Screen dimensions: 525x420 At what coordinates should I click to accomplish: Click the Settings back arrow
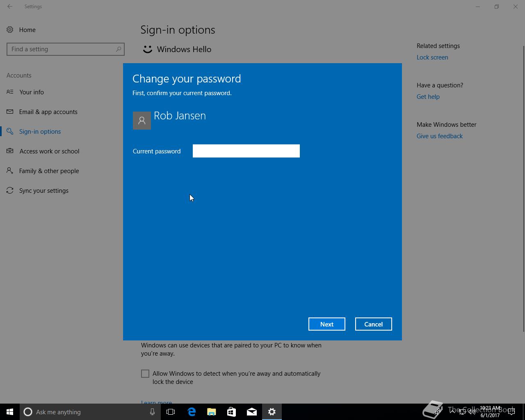point(10,7)
